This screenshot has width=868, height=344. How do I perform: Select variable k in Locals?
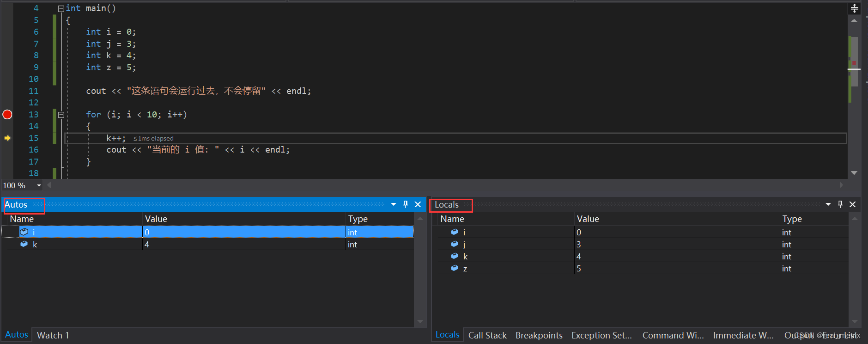[643, 256]
